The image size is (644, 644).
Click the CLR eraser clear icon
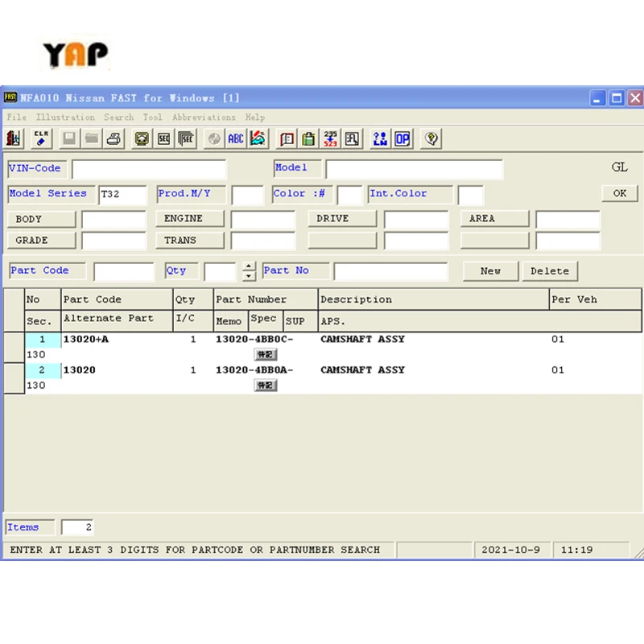click(41, 138)
